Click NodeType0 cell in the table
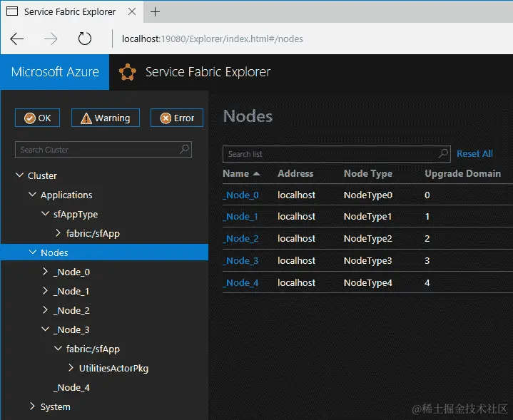The height and width of the screenshot is (420, 513). tap(368, 195)
